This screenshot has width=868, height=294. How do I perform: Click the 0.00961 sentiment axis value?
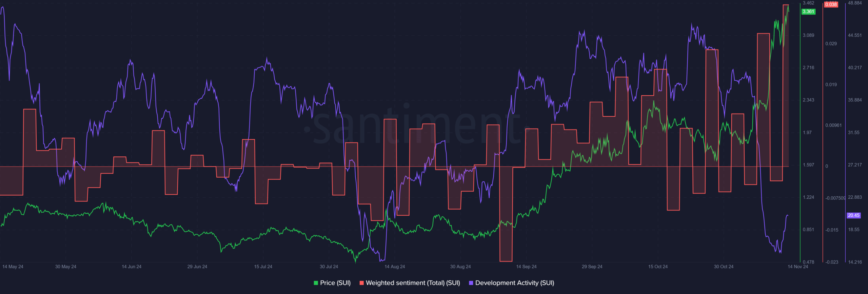[x=833, y=125]
